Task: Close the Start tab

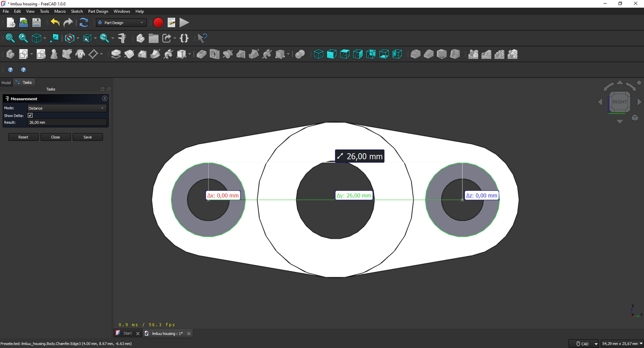Action: pos(138,334)
